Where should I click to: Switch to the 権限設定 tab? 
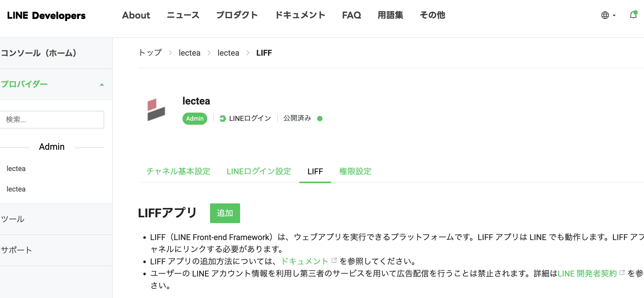[355, 172]
